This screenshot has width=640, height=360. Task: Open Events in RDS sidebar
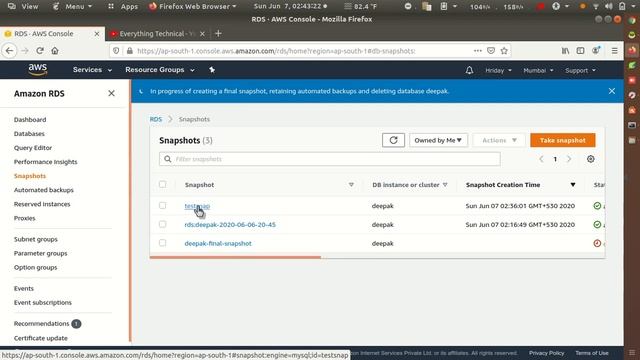click(24, 288)
